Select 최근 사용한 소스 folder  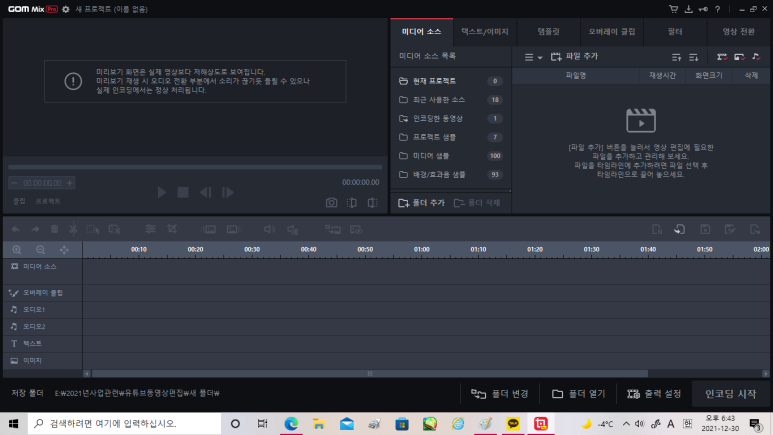point(451,100)
